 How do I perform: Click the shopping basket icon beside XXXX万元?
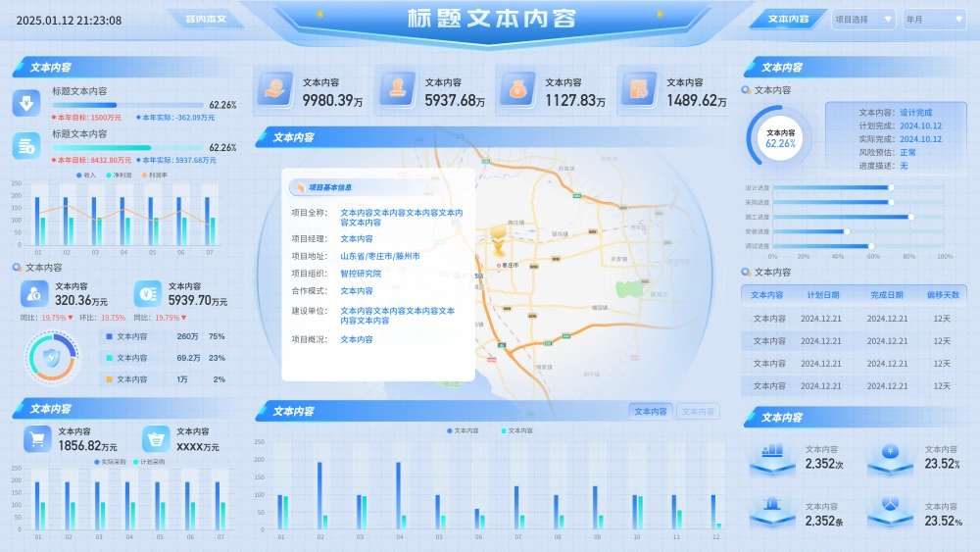click(x=156, y=439)
